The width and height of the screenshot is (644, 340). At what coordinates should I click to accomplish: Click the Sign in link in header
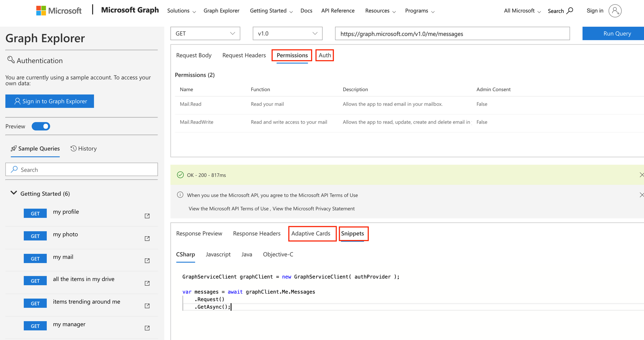tap(595, 11)
